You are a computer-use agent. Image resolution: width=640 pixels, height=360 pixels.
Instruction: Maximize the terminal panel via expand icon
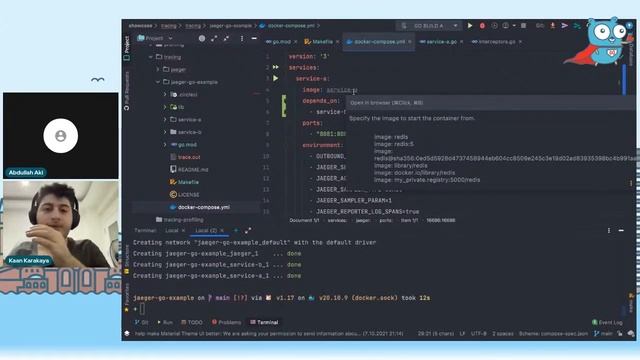(x=248, y=231)
